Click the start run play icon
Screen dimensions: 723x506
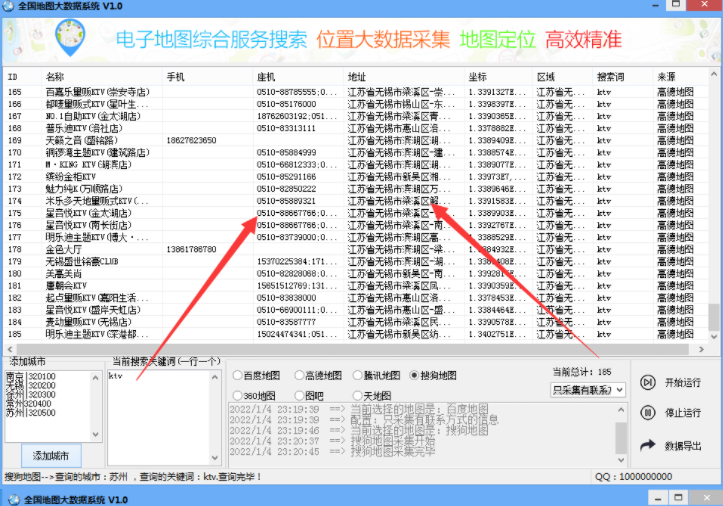(648, 382)
